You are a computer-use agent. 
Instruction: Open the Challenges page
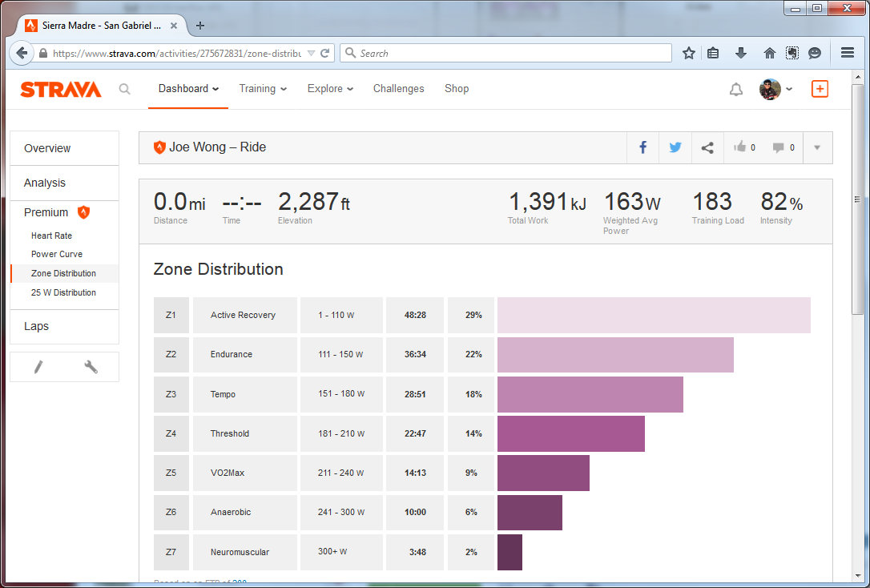point(398,89)
